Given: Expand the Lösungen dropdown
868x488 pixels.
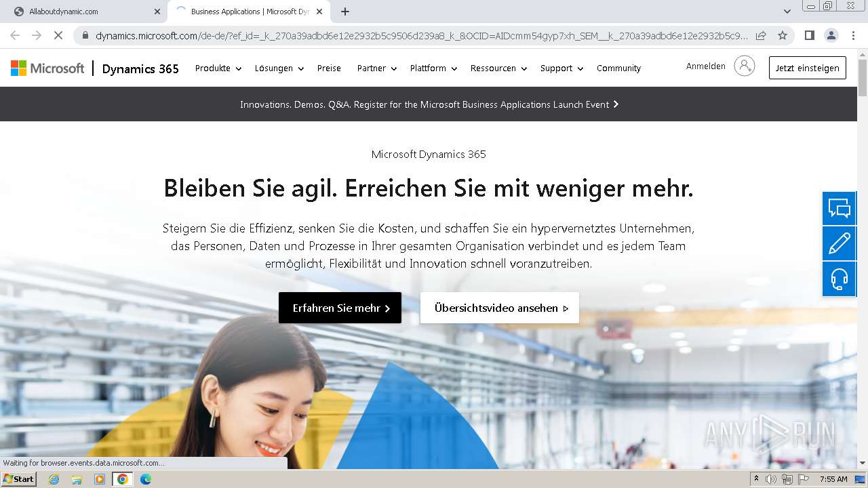Looking at the screenshot, I should (279, 68).
